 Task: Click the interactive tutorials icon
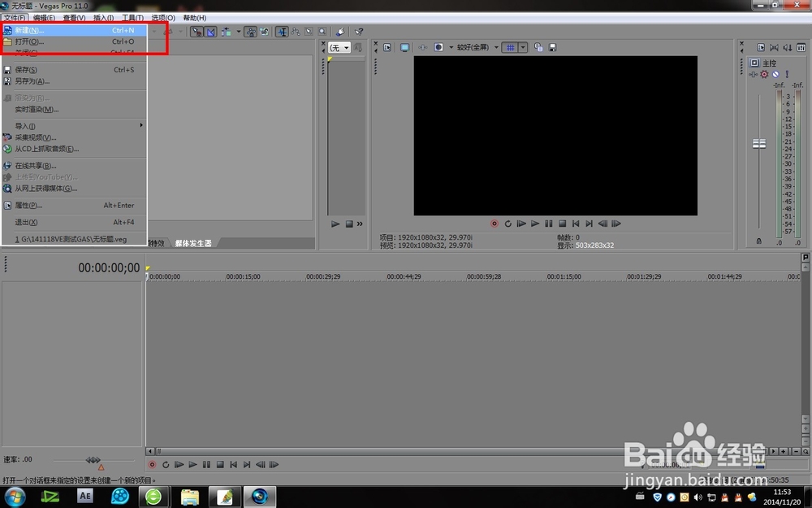pos(341,33)
